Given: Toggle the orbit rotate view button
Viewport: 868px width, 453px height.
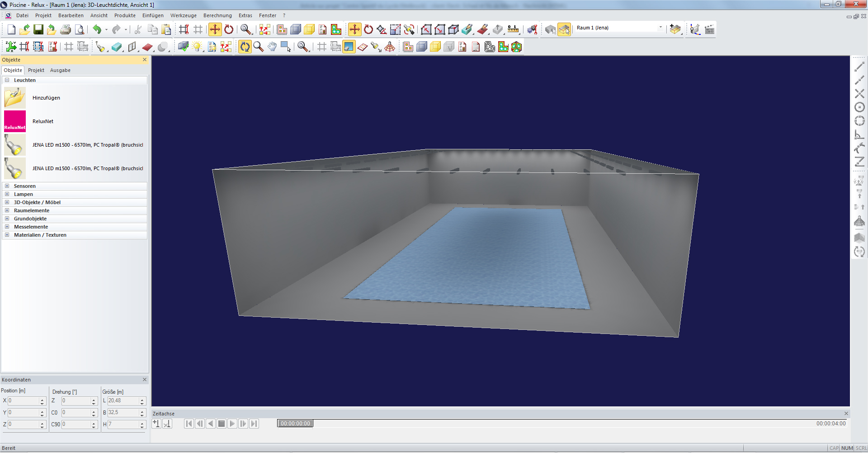Looking at the screenshot, I should pos(245,47).
